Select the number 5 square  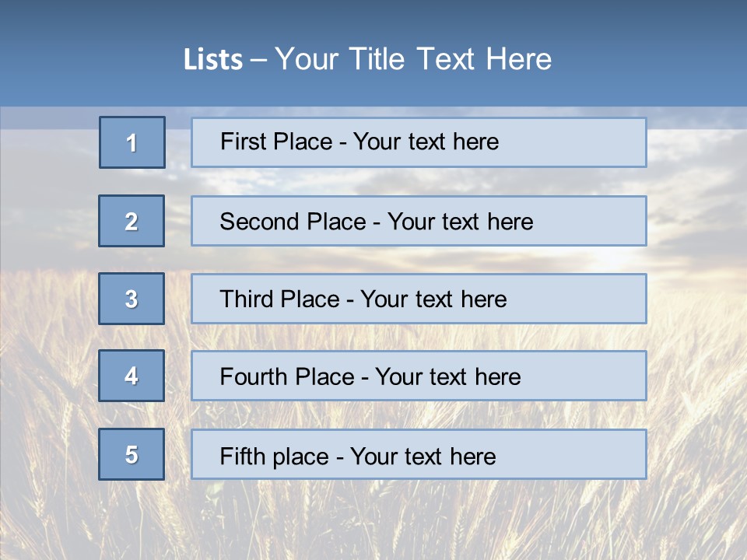pyautogui.click(x=132, y=454)
